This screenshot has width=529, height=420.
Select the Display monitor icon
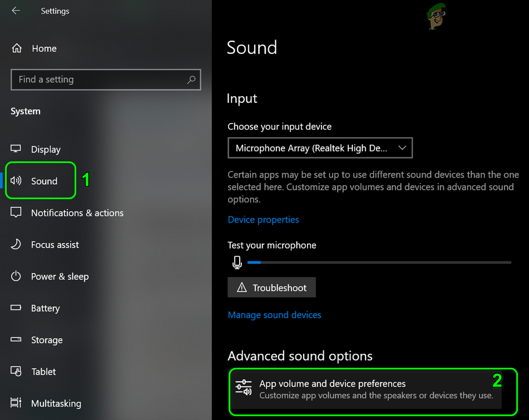click(x=16, y=149)
